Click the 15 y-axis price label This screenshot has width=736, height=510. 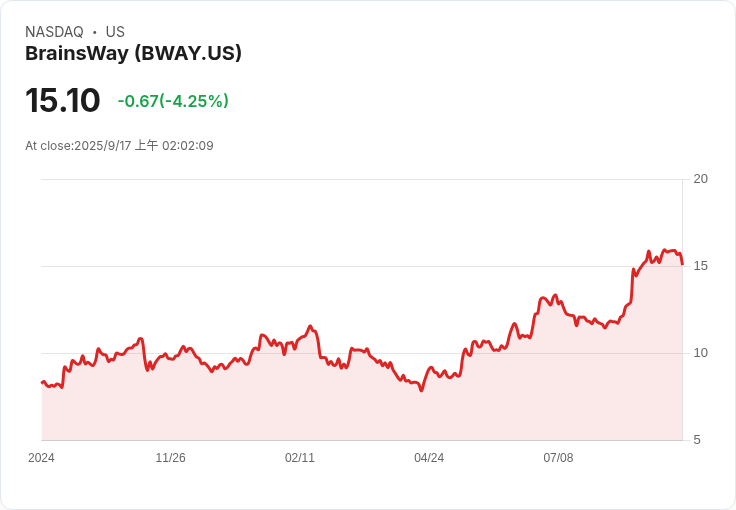pyautogui.click(x=700, y=266)
